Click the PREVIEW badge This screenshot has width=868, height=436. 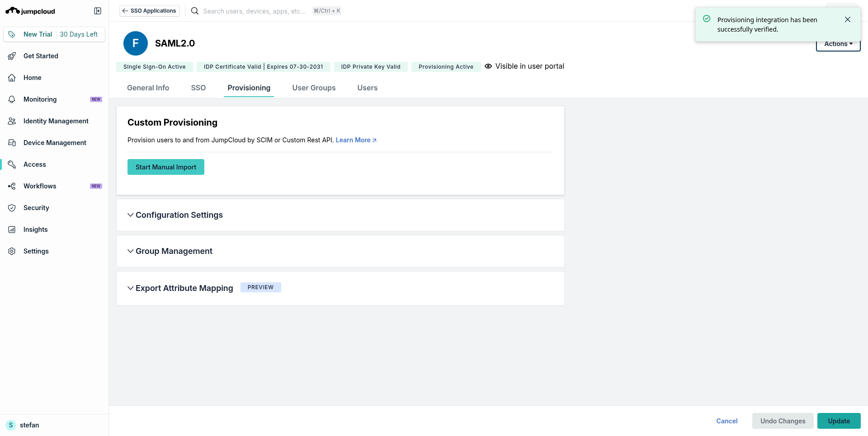tap(261, 287)
